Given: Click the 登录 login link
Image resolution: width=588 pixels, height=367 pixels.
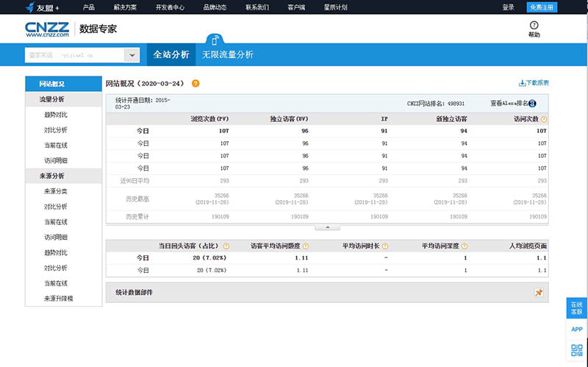Looking at the screenshot, I should [508, 7].
